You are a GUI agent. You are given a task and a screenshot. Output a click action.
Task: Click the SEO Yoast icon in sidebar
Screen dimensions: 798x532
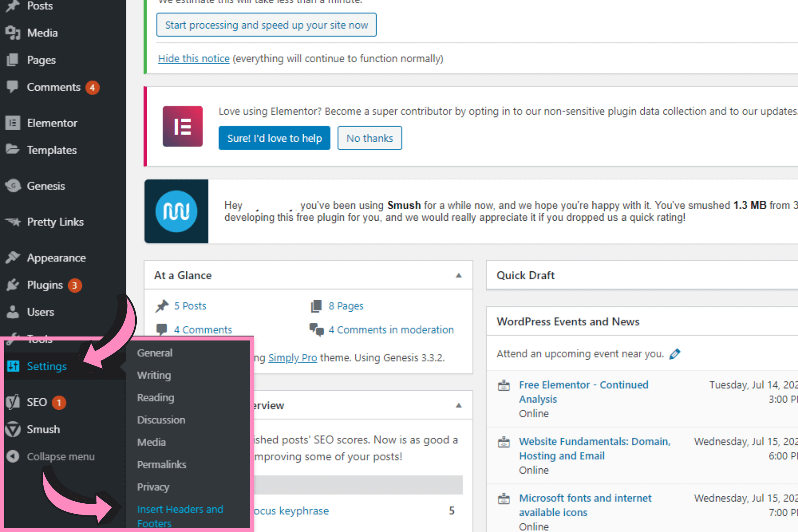(13, 402)
